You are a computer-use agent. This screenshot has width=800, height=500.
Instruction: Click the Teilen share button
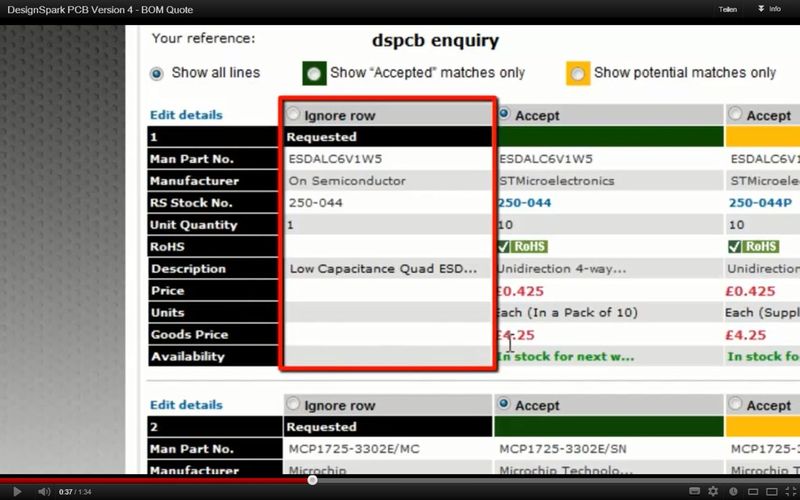pyautogui.click(x=728, y=9)
